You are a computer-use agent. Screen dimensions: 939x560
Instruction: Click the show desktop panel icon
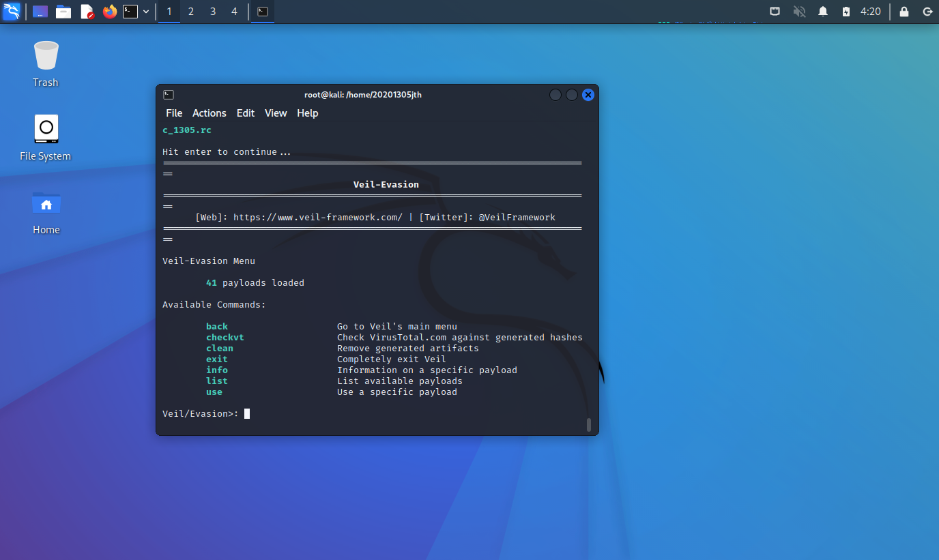tap(40, 12)
